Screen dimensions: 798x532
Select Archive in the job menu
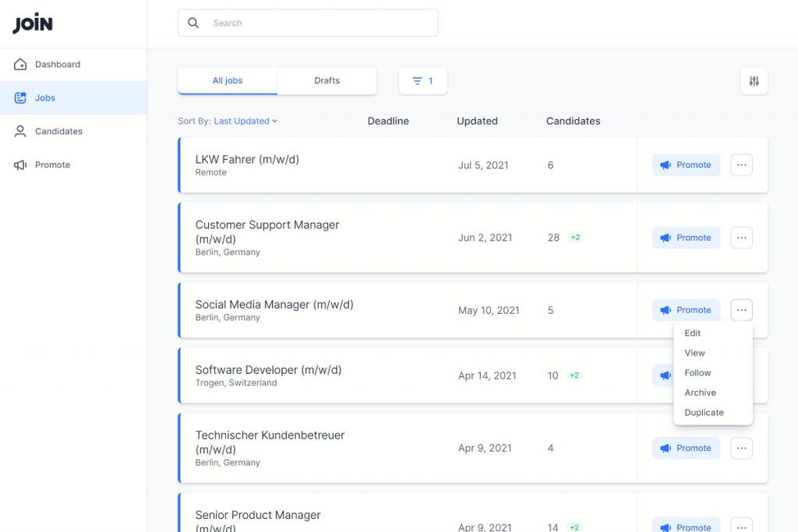tap(700, 393)
